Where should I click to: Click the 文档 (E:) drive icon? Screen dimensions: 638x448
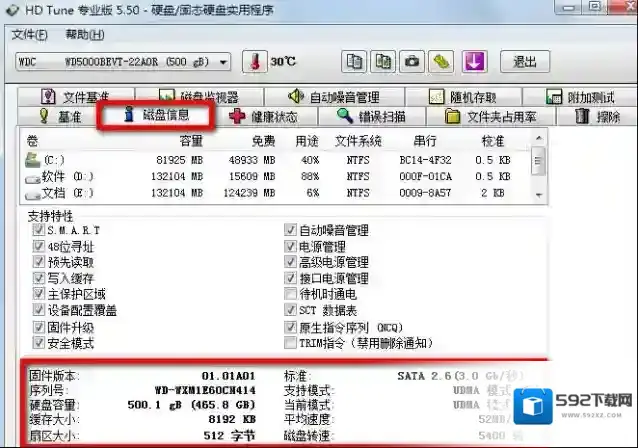33,195
